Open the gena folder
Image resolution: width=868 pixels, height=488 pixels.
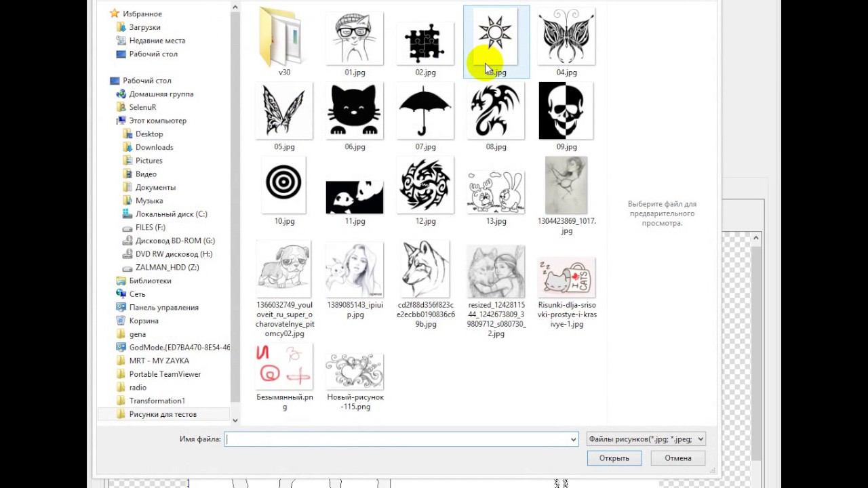[x=137, y=334]
